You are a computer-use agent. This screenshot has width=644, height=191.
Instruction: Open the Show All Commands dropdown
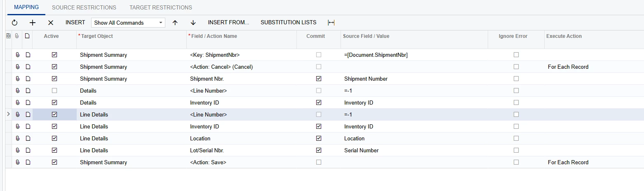tap(128, 23)
